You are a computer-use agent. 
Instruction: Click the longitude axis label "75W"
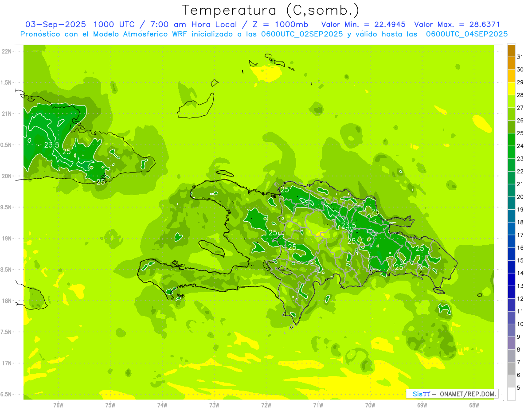click(110, 405)
